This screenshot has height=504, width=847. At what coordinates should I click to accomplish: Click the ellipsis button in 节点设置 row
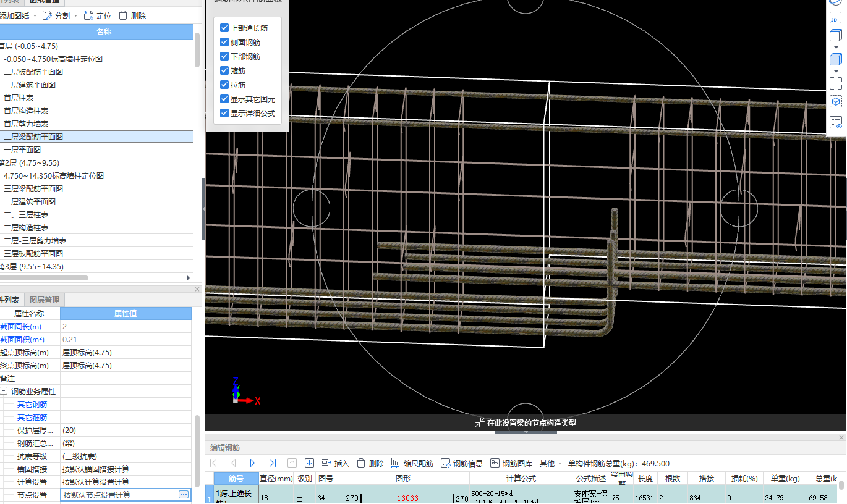coord(183,495)
